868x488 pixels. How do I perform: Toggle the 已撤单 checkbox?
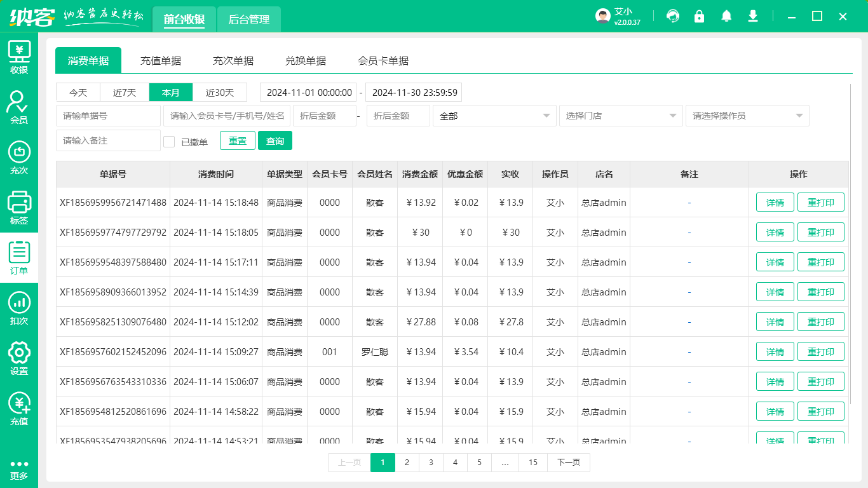pyautogui.click(x=169, y=142)
